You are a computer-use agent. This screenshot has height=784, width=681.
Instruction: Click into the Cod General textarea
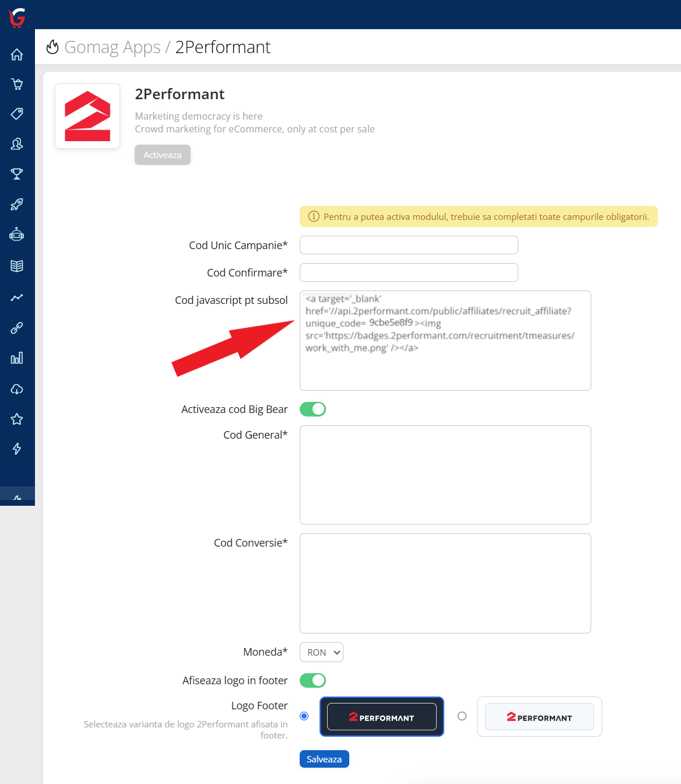click(445, 475)
